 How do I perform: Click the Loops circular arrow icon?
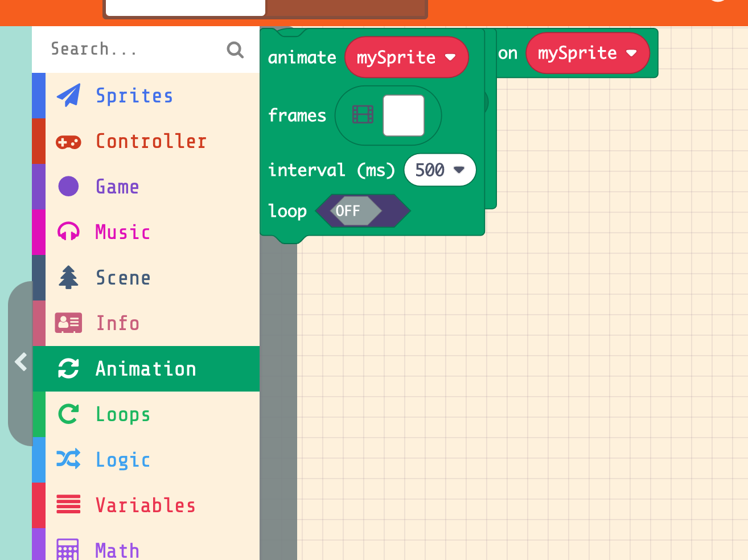(x=68, y=414)
